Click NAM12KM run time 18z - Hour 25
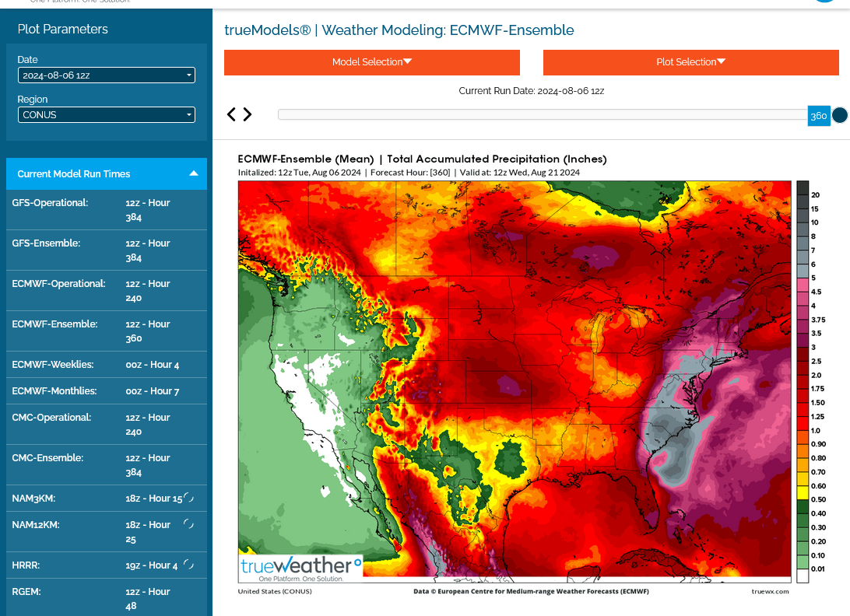Viewport: 850px width, 616px height. coord(148,532)
